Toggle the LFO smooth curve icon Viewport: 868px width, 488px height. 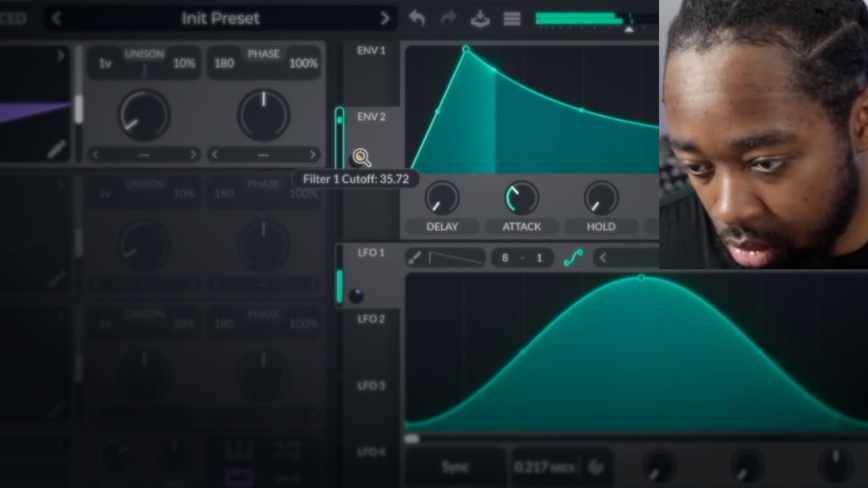(x=574, y=258)
